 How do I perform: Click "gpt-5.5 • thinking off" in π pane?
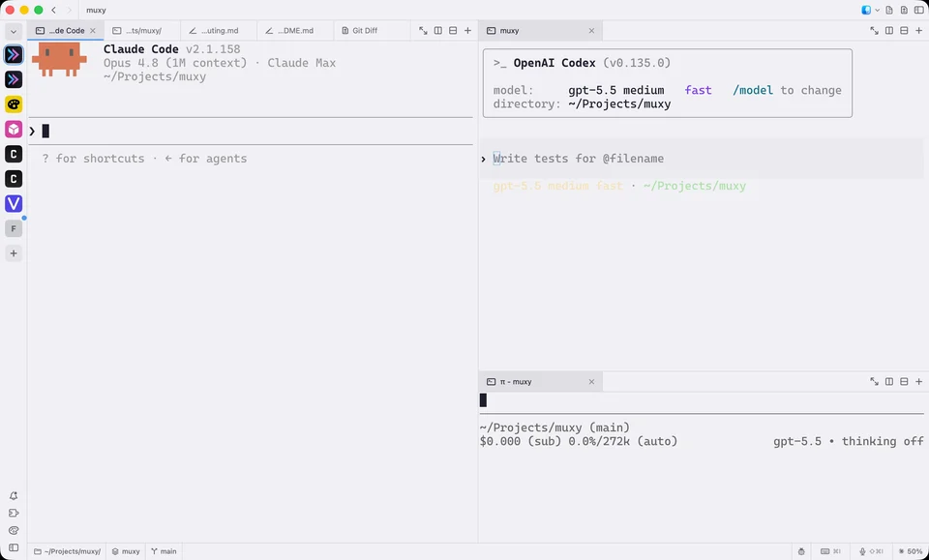[849, 441]
